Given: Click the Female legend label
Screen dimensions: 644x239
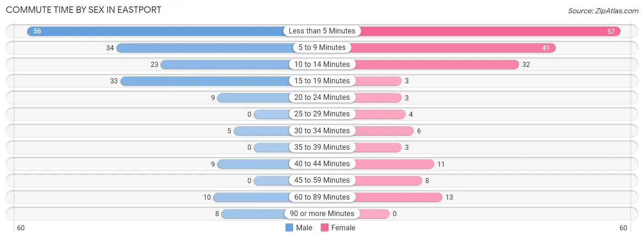Looking at the screenshot, I should [x=343, y=228].
